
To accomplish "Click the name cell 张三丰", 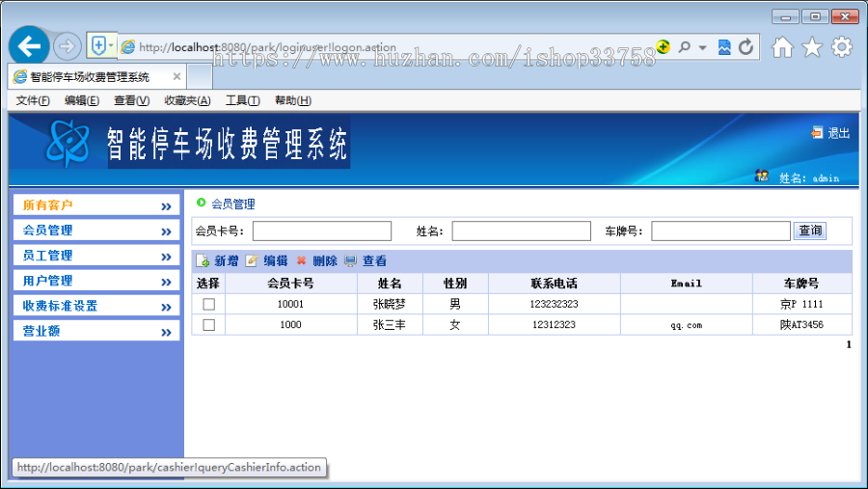I will point(390,324).
